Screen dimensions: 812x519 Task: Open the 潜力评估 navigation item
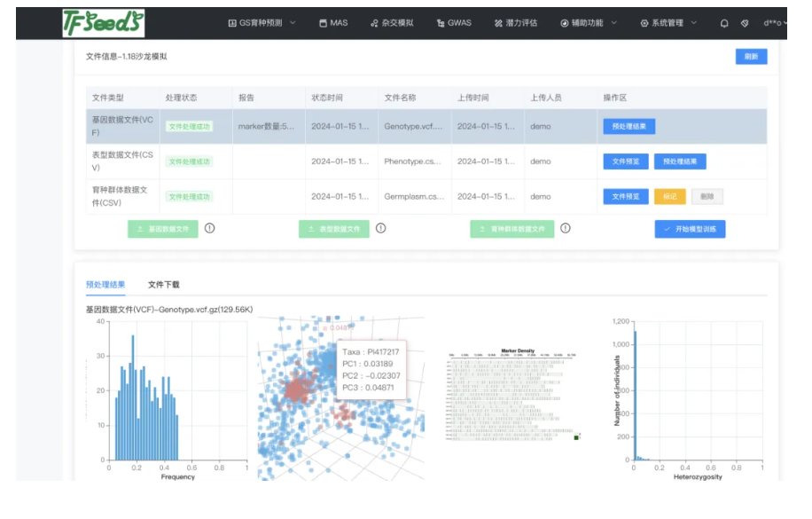(x=515, y=23)
